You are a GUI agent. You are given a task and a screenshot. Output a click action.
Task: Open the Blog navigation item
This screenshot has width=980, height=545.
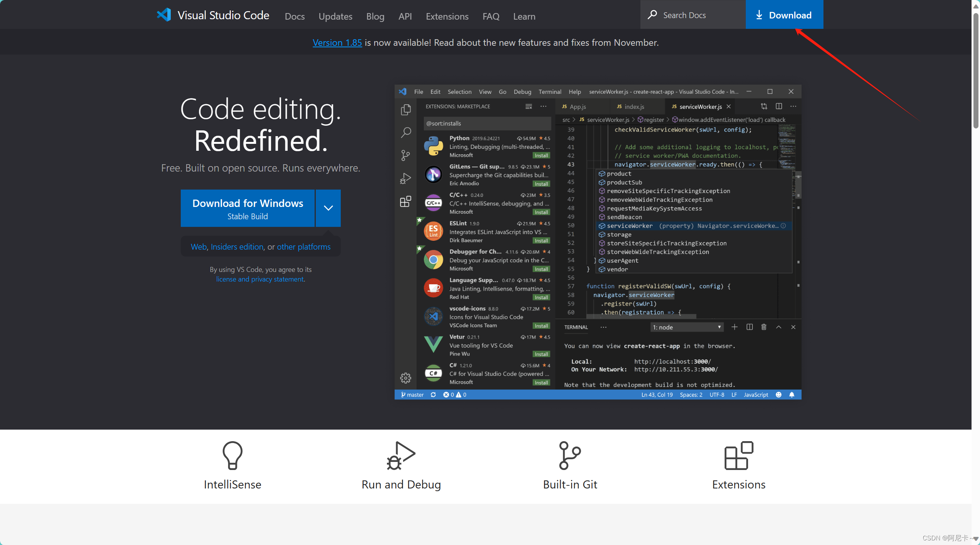[x=375, y=16]
